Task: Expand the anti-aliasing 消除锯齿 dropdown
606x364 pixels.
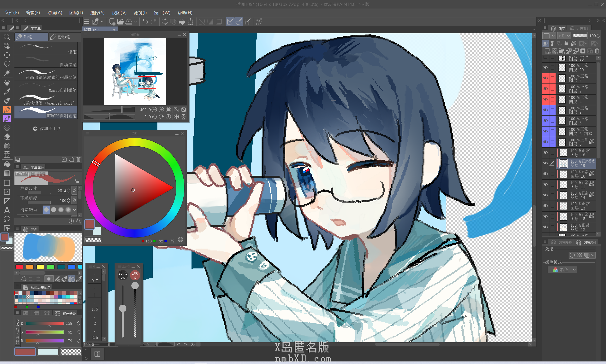Action: click(74, 210)
